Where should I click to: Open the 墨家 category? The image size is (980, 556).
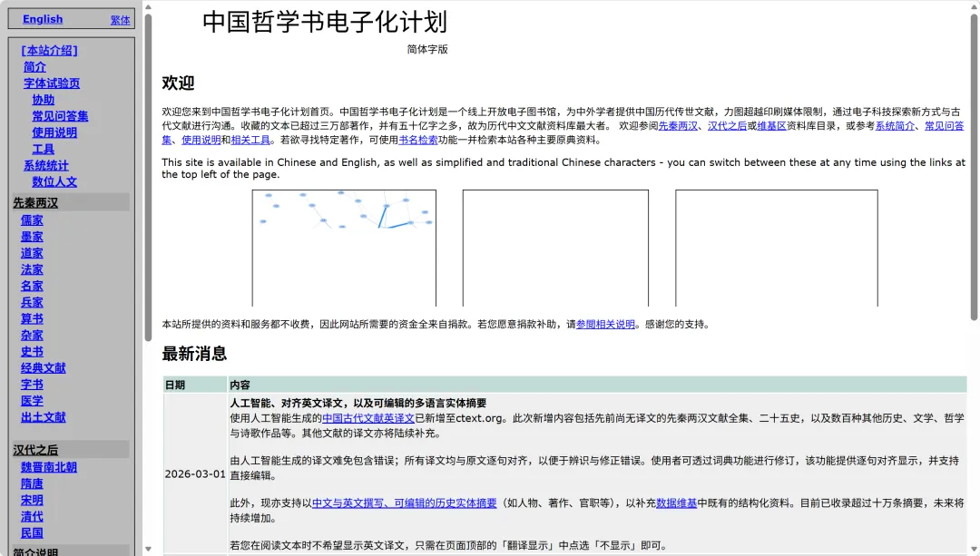pos(32,237)
